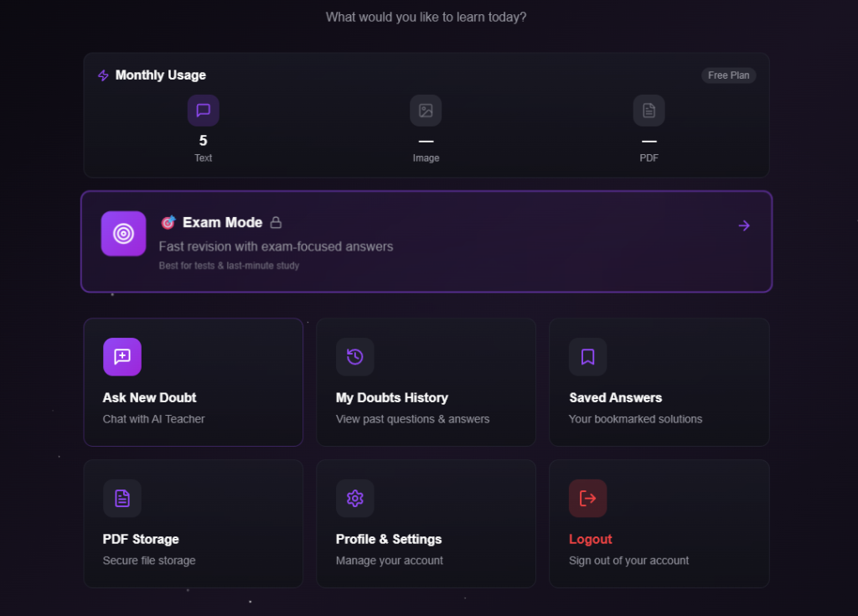Open the Exam Mode panel
The width and height of the screenshot is (858, 616).
click(x=426, y=241)
